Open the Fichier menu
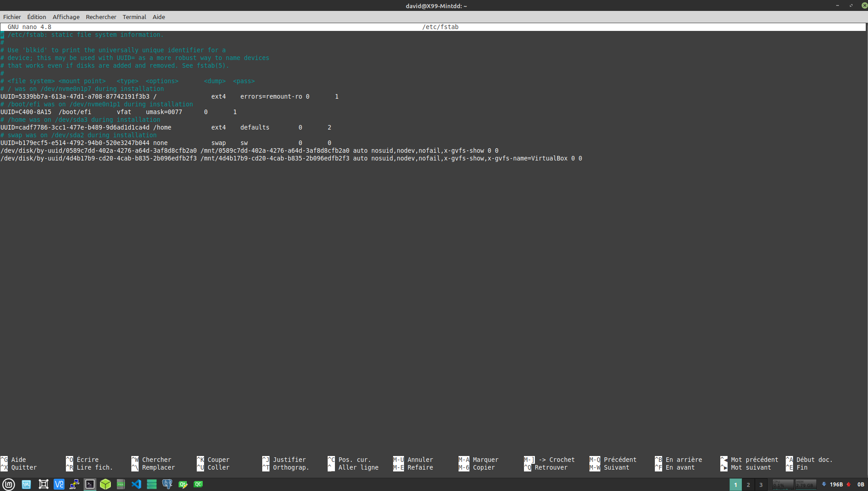 12,17
